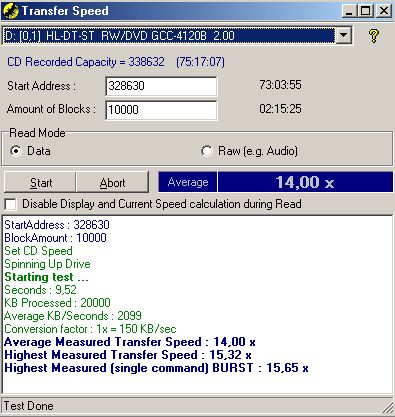Click the Amount of Blocks input field
Screen dimensions: 395x417
click(x=161, y=110)
